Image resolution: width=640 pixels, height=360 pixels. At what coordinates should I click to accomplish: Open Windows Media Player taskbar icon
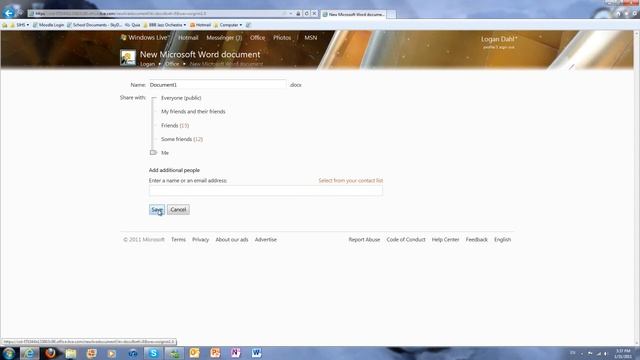pos(112,353)
